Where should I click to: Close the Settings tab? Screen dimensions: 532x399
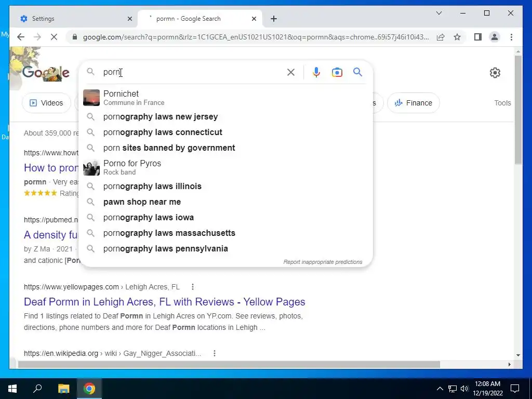pyautogui.click(x=129, y=19)
